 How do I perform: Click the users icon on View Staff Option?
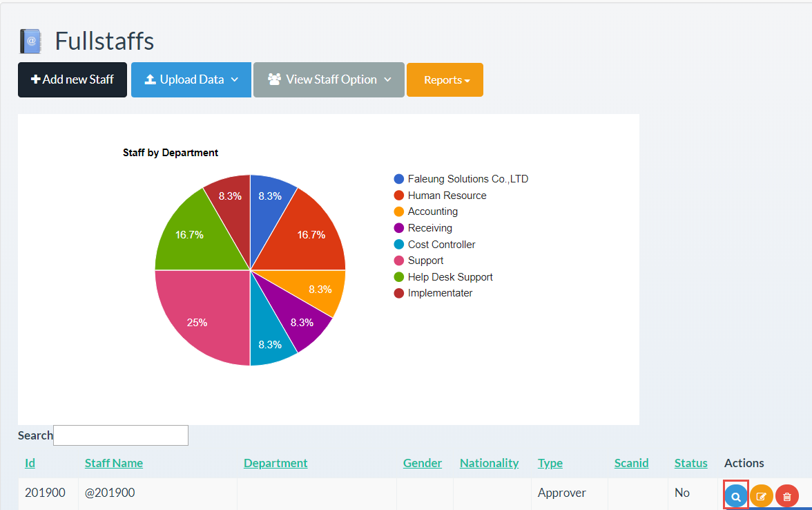pyautogui.click(x=273, y=79)
